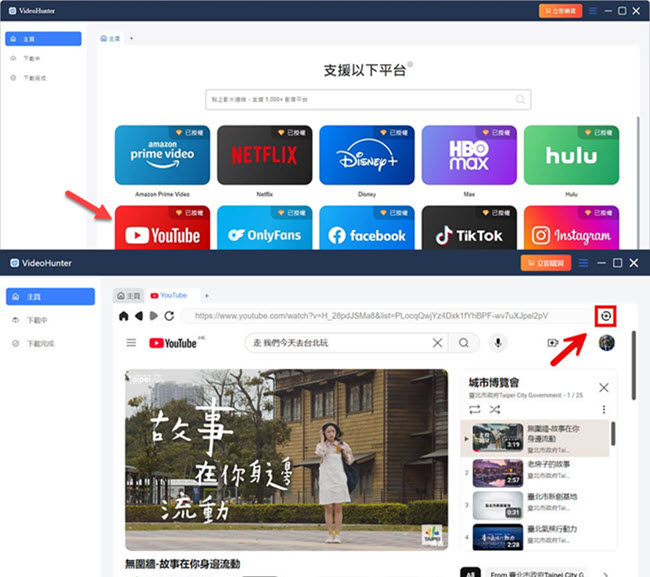The width and height of the screenshot is (650, 577).
Task: Click the home tab in top window tab bar
Action: (110, 39)
